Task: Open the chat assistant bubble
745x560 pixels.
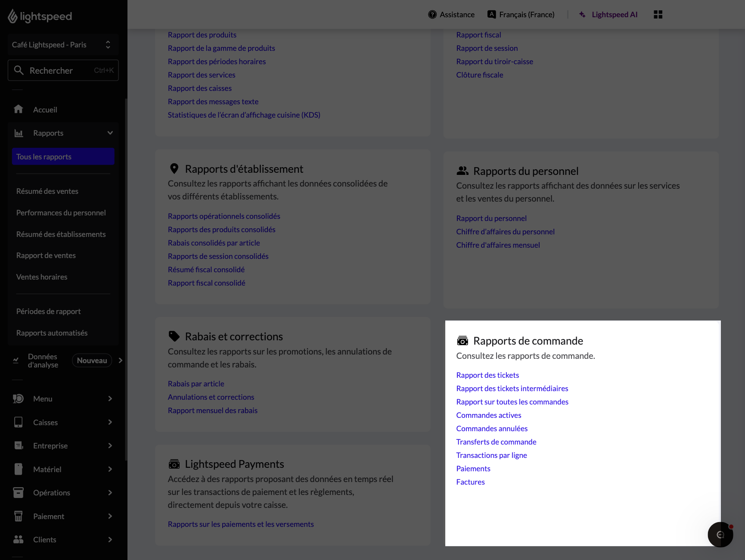Action: [720, 535]
